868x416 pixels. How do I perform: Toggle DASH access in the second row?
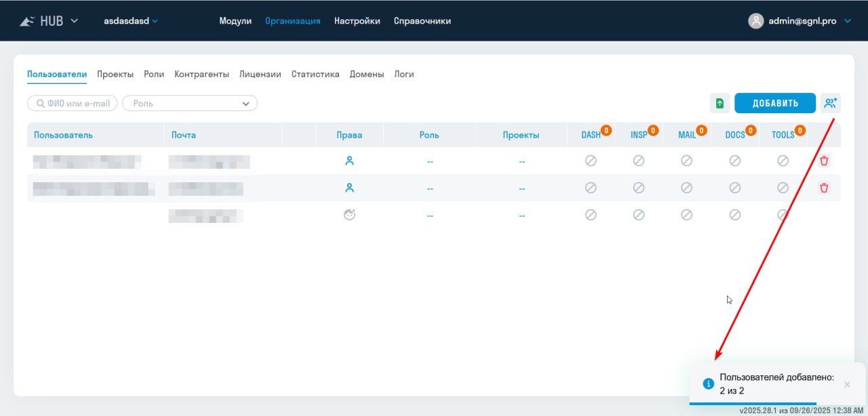(591, 188)
